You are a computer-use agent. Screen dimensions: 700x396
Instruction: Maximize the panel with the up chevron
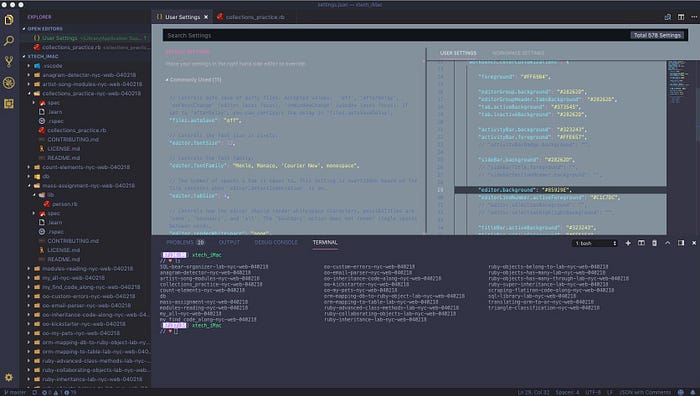[667, 243]
